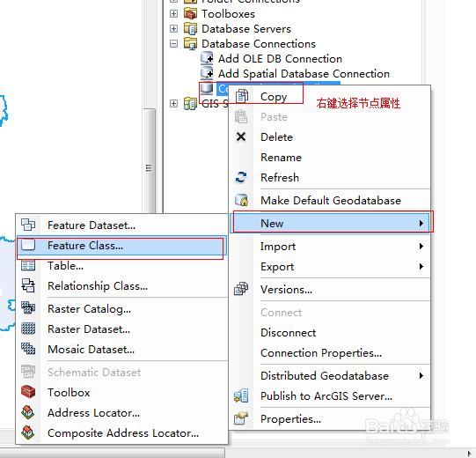This screenshot has height=458, width=476.
Task: Click the Raster Catalog icon
Action: [28, 308]
